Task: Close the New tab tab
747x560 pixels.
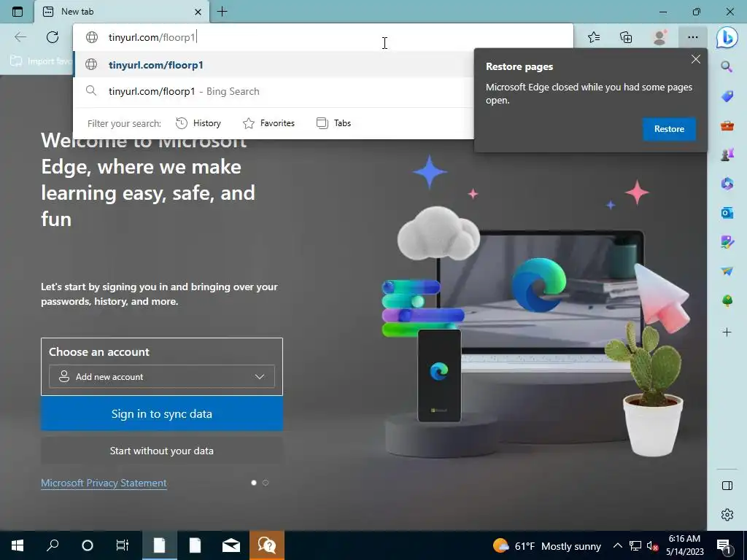Action: click(198, 12)
